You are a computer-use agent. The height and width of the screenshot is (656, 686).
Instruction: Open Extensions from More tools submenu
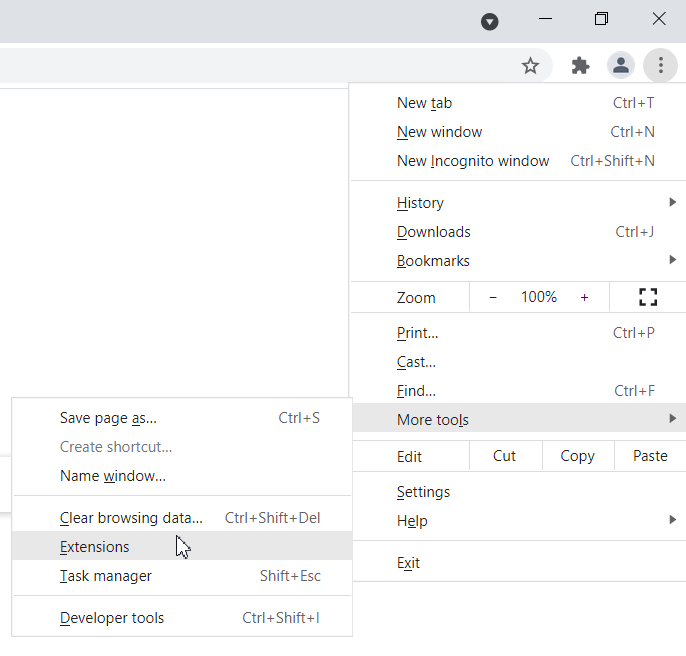[x=95, y=547]
